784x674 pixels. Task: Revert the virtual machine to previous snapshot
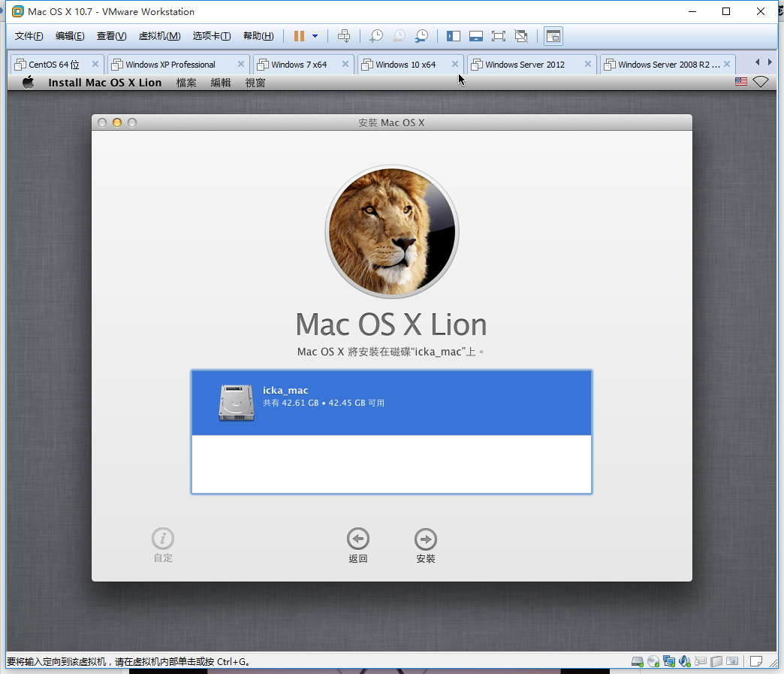pos(399,36)
